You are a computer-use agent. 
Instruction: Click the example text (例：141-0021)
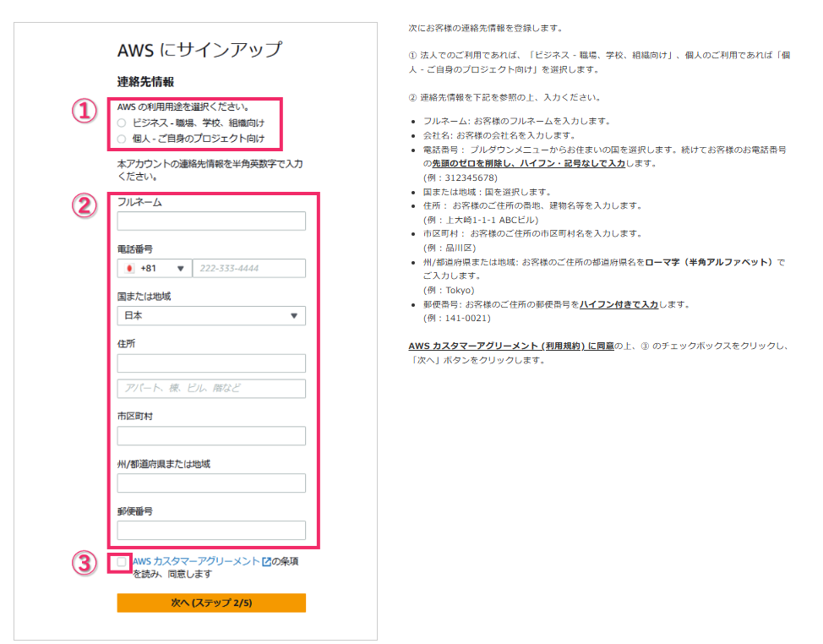456,318
